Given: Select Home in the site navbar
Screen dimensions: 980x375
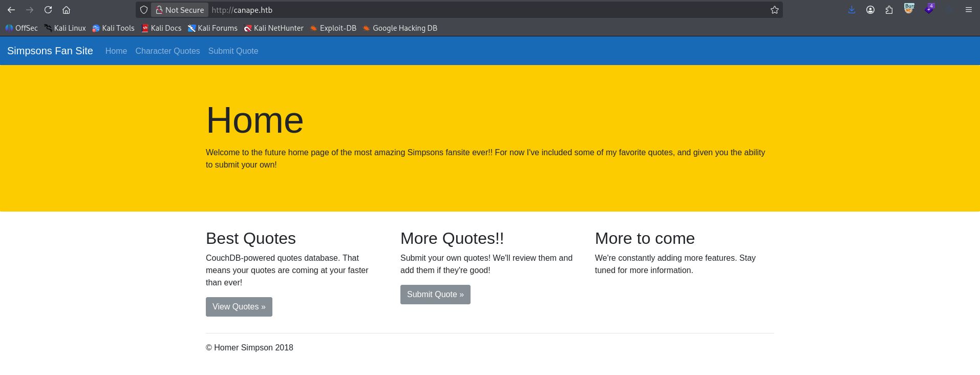Looking at the screenshot, I should pos(116,51).
